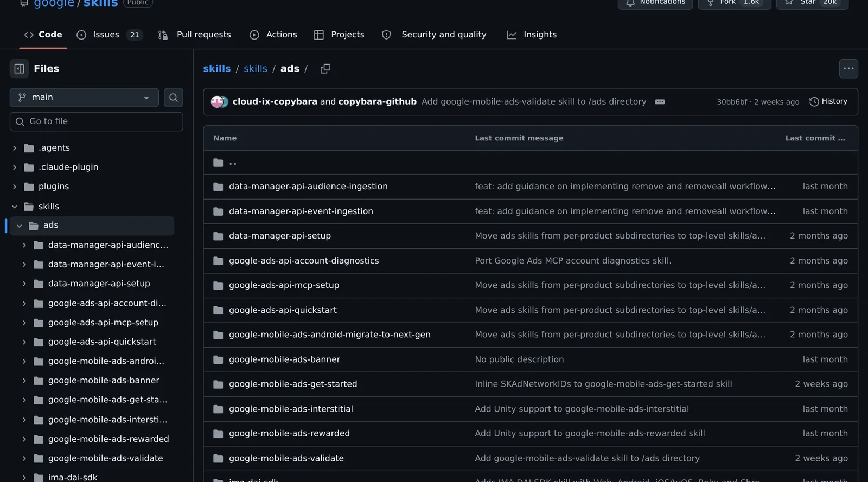Image resolution: width=868 pixels, height=482 pixels.
Task: Click folder icon beside .agents in tree
Action: point(29,148)
